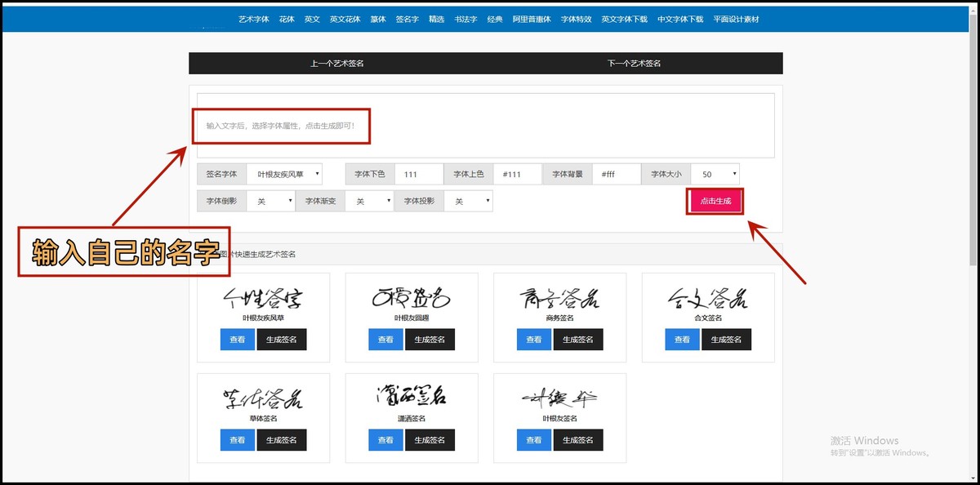Viewport: 980px width, 485px height.
Task: Open the 英文花体 menu item
Action: [344, 18]
